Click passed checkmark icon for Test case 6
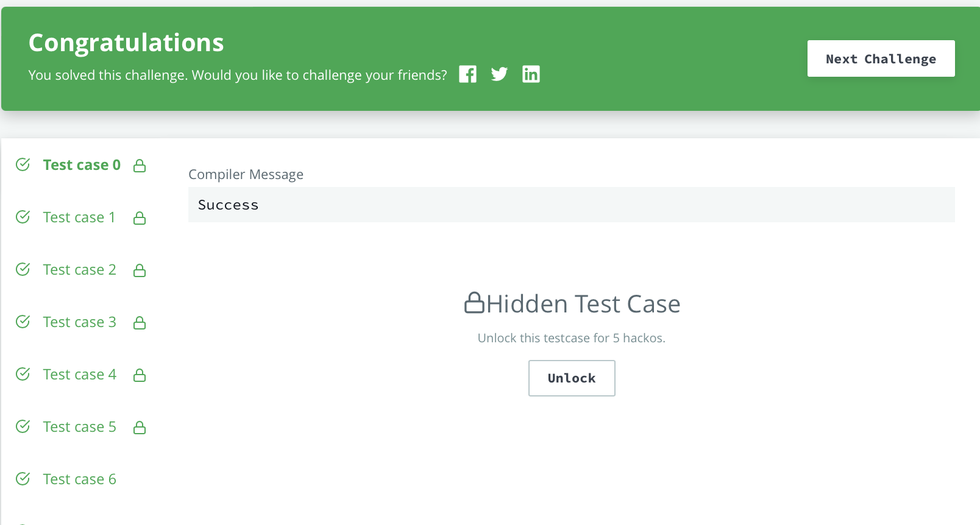Viewport: 980px width, 525px height. 23,479
